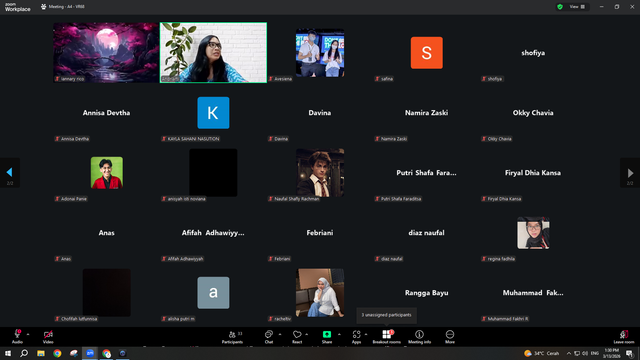Open Windows taskbar search
Image resolution: width=640 pixels, height=360 pixels.
[24, 353]
